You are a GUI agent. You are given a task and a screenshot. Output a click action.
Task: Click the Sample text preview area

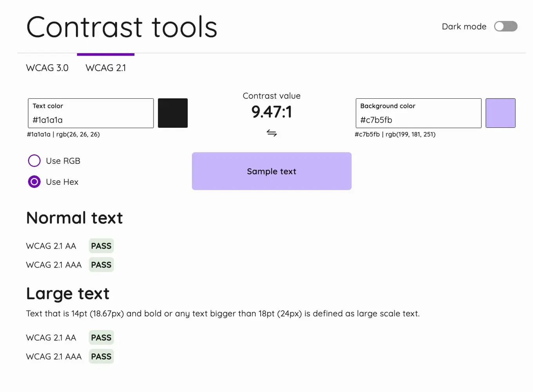[x=272, y=171]
